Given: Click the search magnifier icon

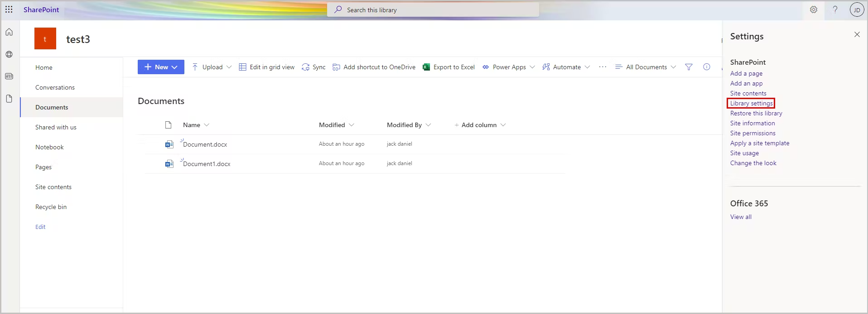Looking at the screenshot, I should click(338, 10).
